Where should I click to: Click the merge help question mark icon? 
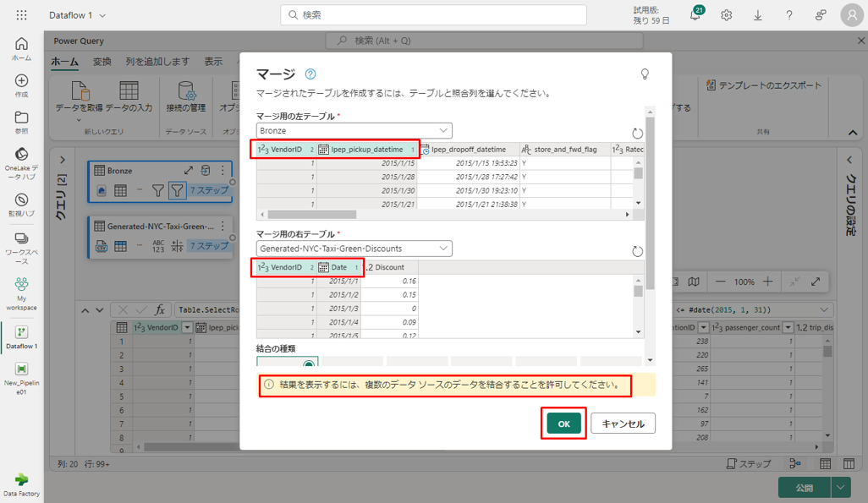tap(310, 74)
